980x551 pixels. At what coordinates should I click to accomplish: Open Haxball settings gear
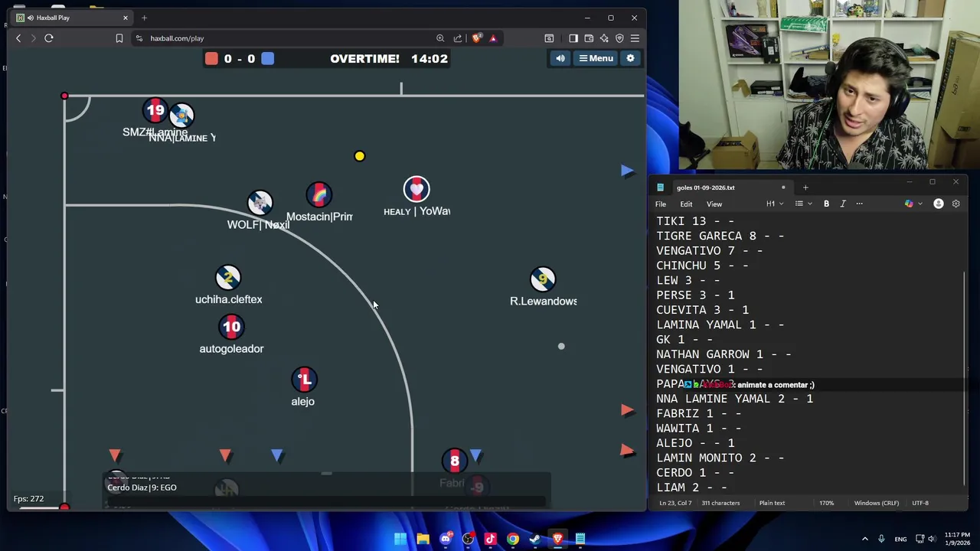pos(630,58)
